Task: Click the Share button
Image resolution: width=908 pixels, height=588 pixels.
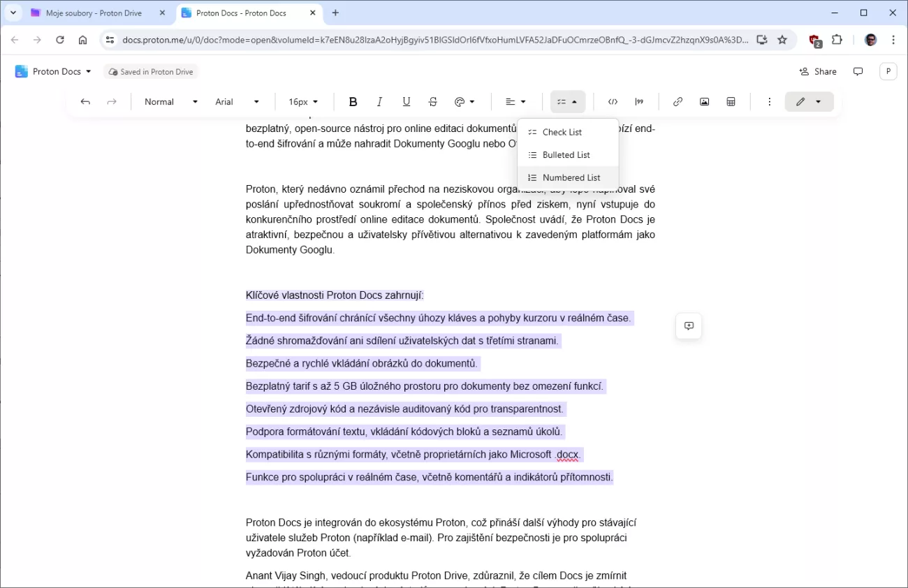Action: 817,71
